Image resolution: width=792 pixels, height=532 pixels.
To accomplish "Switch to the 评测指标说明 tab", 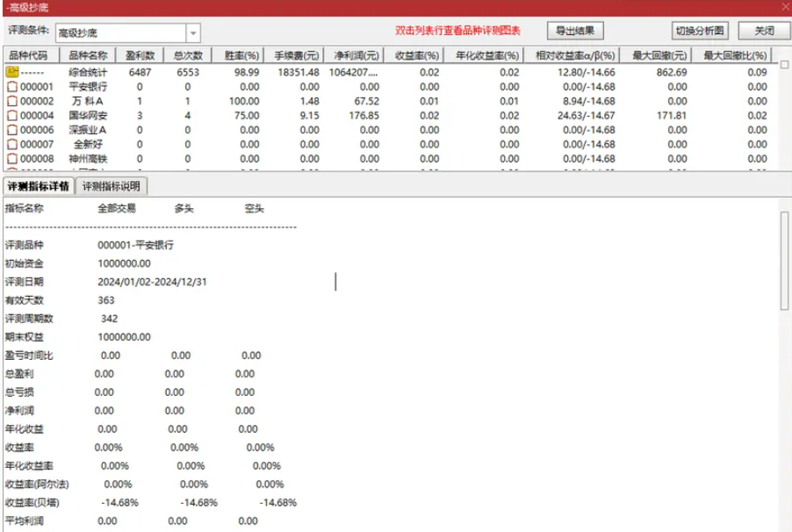I will pyautogui.click(x=112, y=186).
